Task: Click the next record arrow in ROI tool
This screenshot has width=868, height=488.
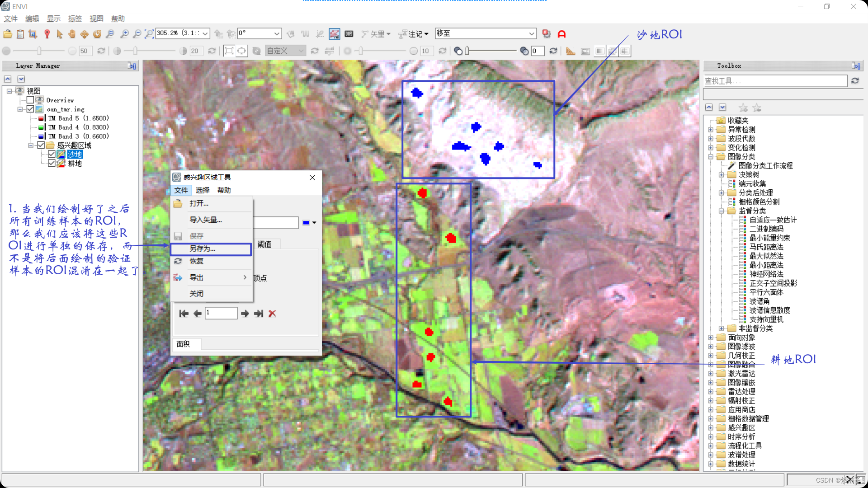Action: (x=245, y=314)
